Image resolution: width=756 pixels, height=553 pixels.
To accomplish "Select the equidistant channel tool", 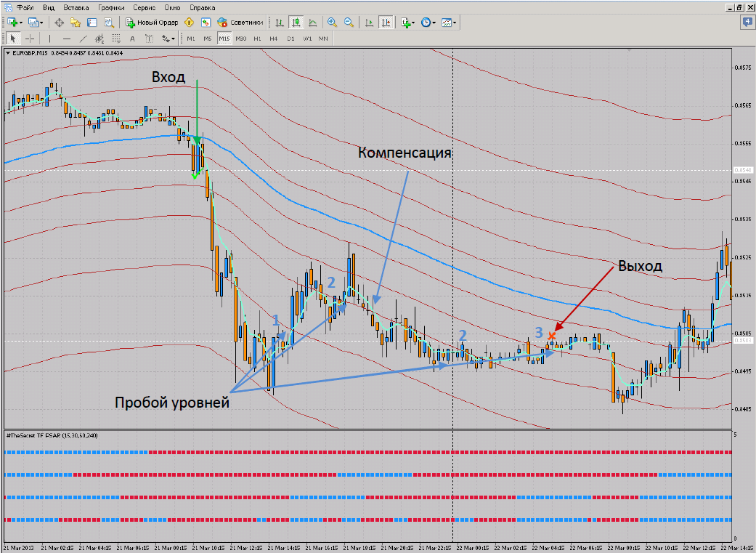I will (x=99, y=39).
